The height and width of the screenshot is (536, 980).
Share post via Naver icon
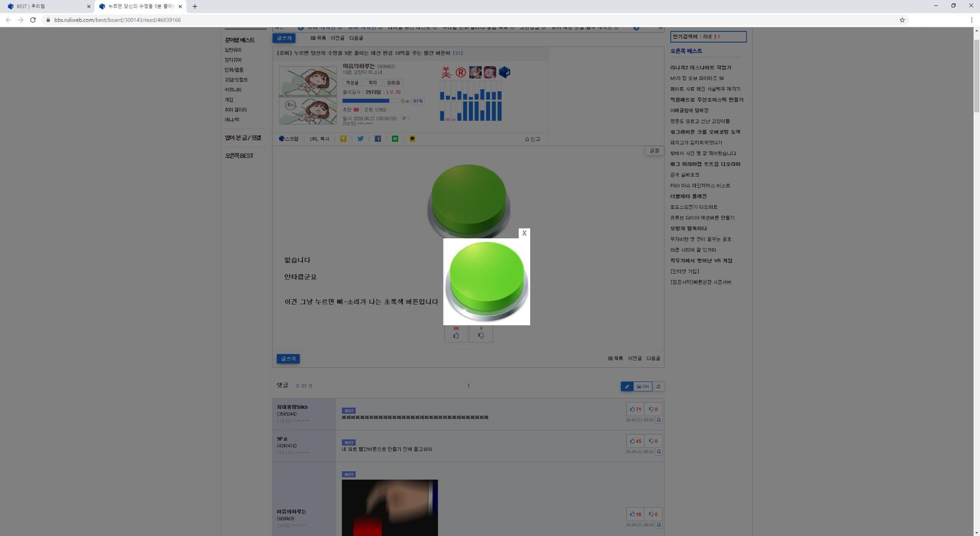(x=394, y=139)
